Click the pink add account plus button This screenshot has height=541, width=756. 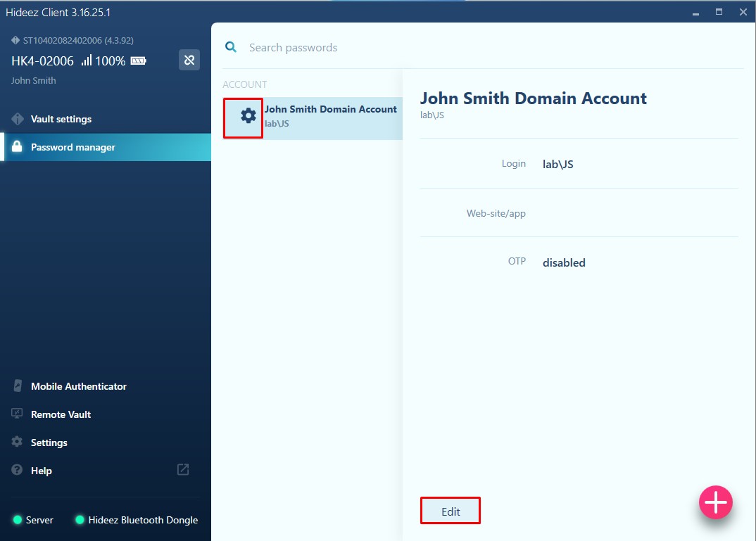coord(715,502)
